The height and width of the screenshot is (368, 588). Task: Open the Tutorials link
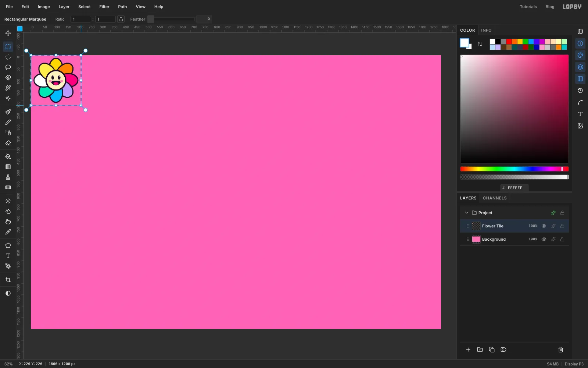[528, 7]
